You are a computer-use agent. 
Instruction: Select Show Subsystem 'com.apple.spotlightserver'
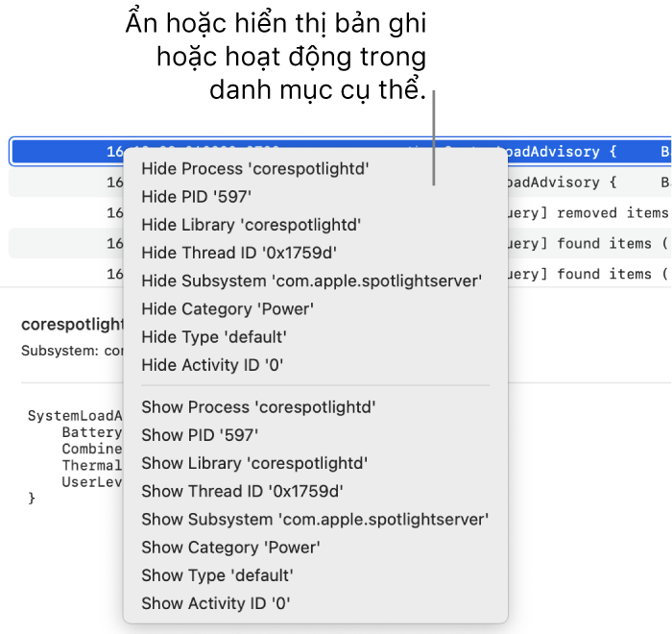pyautogui.click(x=315, y=519)
